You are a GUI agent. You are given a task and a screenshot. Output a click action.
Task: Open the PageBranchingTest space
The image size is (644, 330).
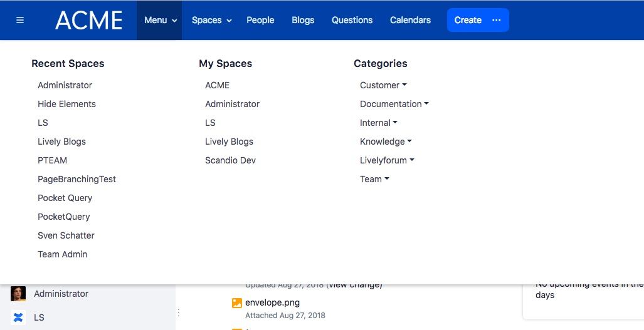click(x=77, y=180)
